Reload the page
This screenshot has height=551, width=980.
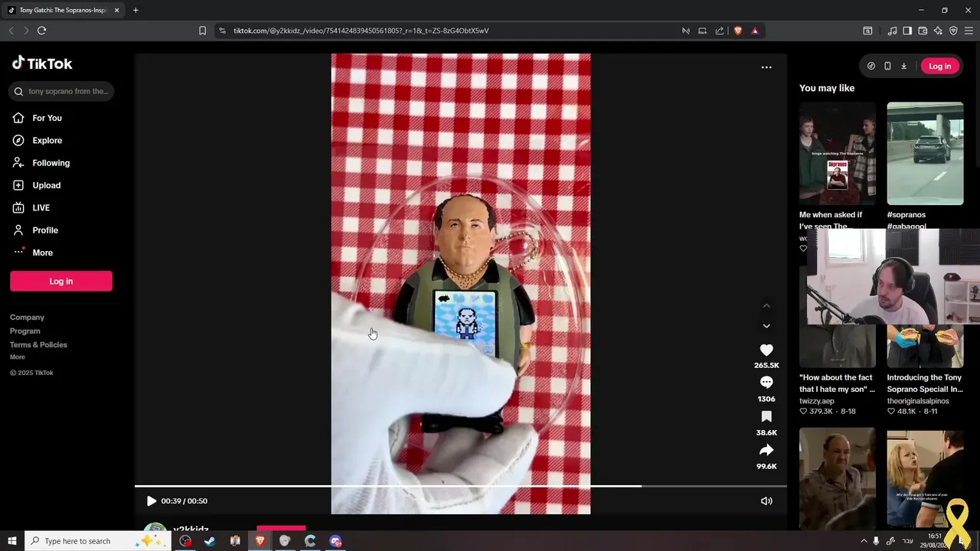coord(41,31)
